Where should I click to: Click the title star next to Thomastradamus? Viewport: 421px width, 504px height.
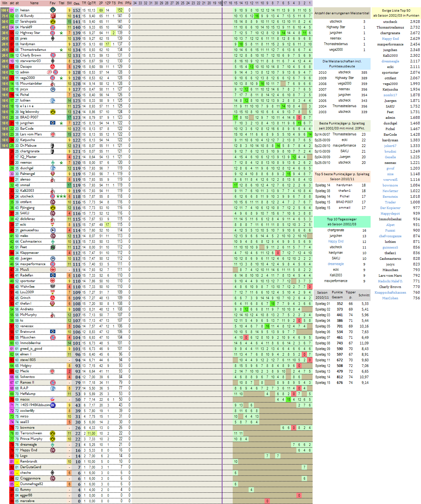[62, 50]
